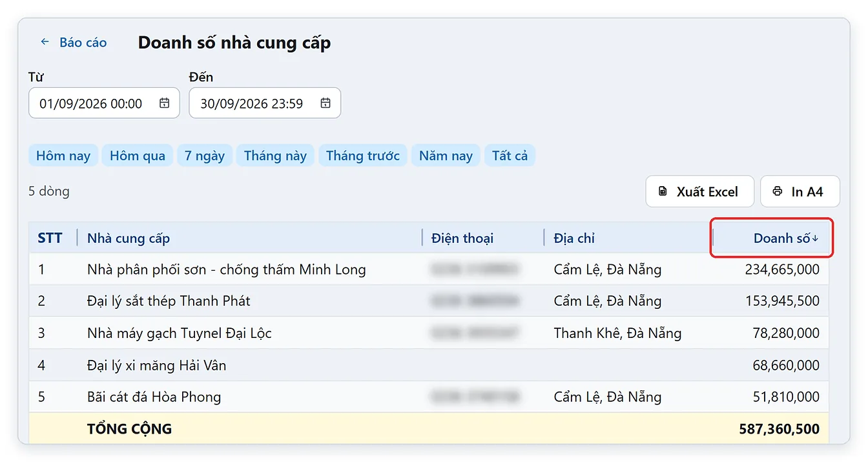Export the report with Xuất Excel
This screenshot has width=868, height=462.
click(x=700, y=191)
